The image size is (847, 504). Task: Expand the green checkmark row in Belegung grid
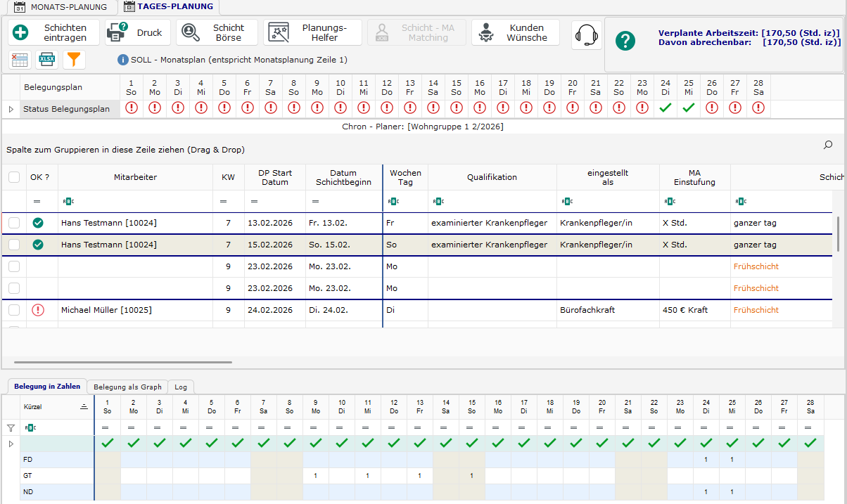[11, 444]
